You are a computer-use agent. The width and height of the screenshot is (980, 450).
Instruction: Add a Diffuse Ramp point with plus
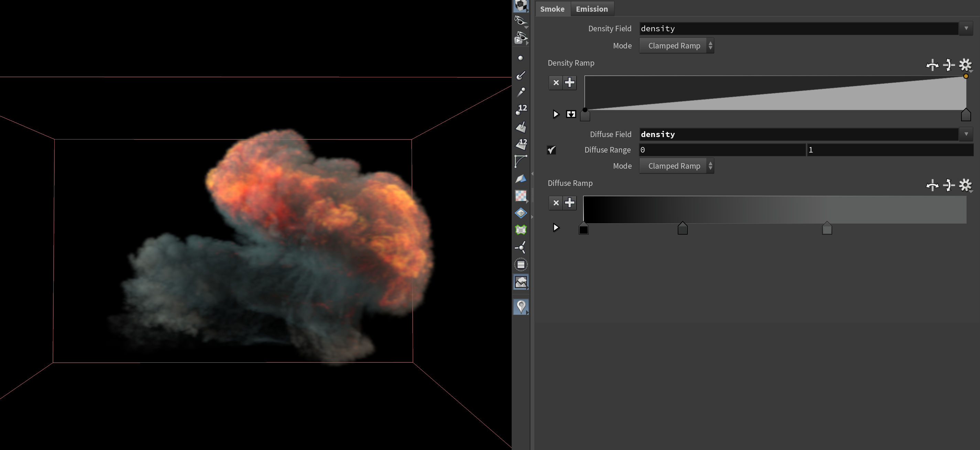pos(569,203)
